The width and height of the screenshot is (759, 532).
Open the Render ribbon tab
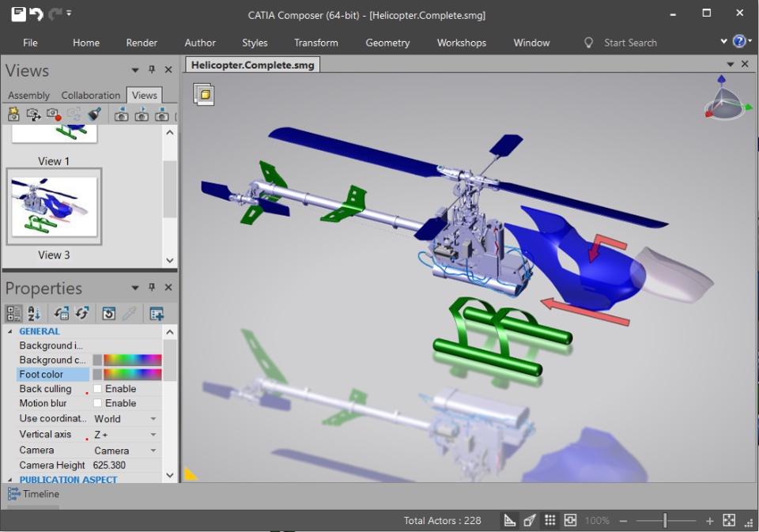142,43
